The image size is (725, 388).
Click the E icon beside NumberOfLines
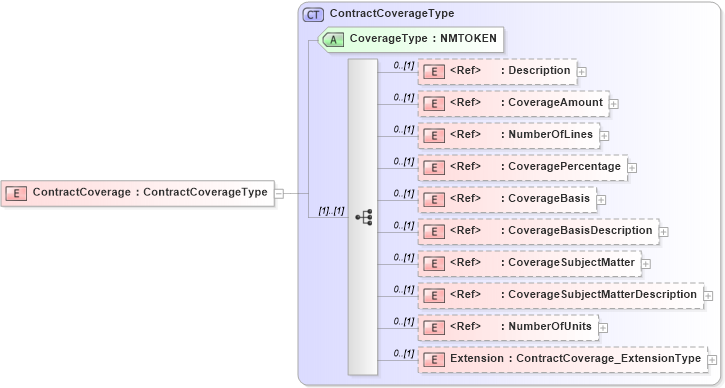click(434, 135)
